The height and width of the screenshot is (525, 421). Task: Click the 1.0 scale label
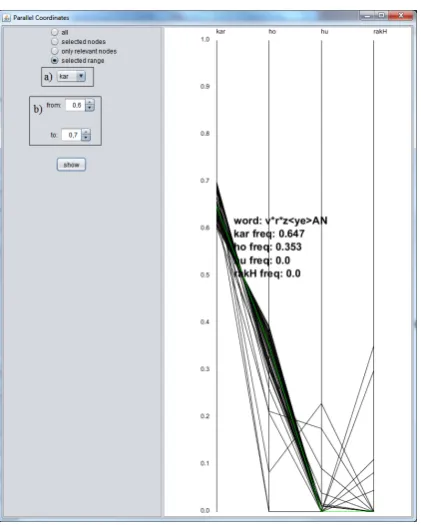click(205, 40)
